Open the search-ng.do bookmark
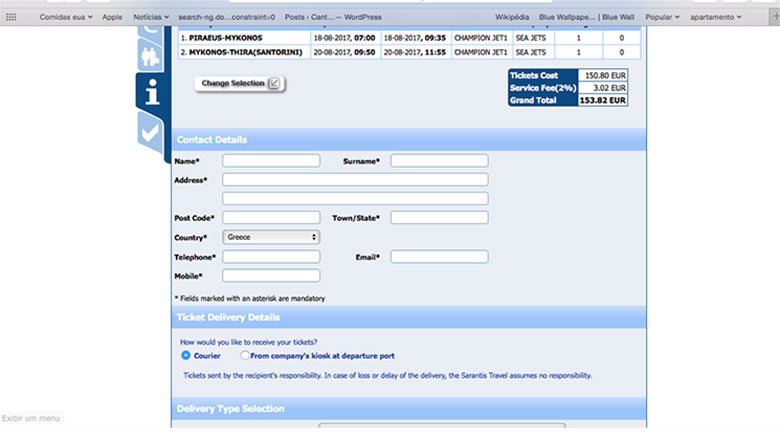The height and width of the screenshot is (442, 780). [x=226, y=17]
